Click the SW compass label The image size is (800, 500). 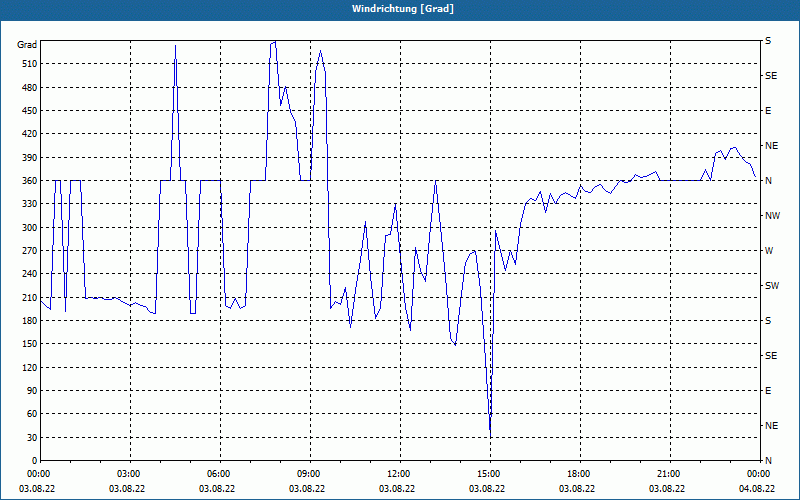click(772, 286)
